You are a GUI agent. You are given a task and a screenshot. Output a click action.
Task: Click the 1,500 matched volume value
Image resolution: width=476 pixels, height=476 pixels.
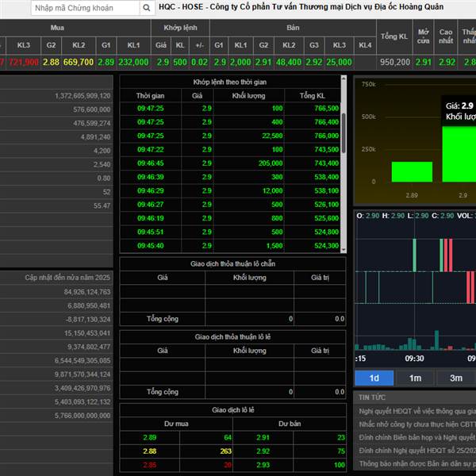(274, 246)
